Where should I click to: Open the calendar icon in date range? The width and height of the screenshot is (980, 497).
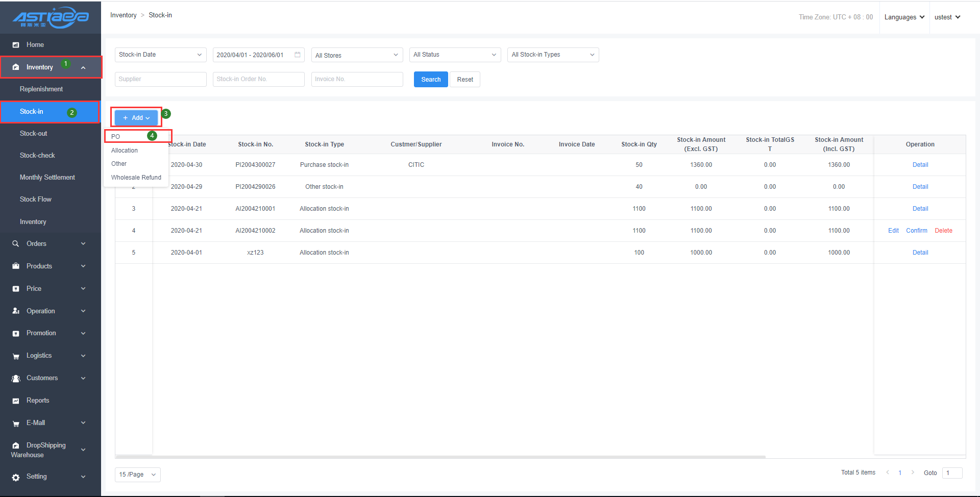(298, 55)
